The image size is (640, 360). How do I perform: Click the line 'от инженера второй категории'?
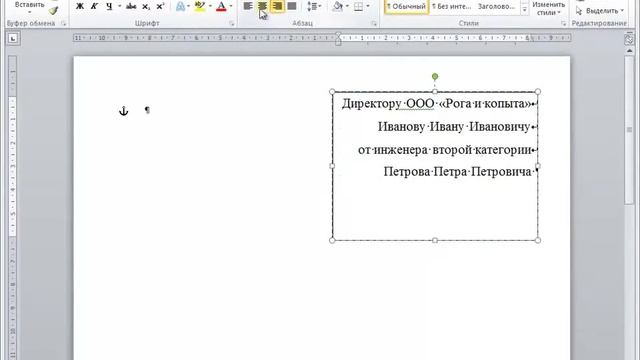pos(444,150)
